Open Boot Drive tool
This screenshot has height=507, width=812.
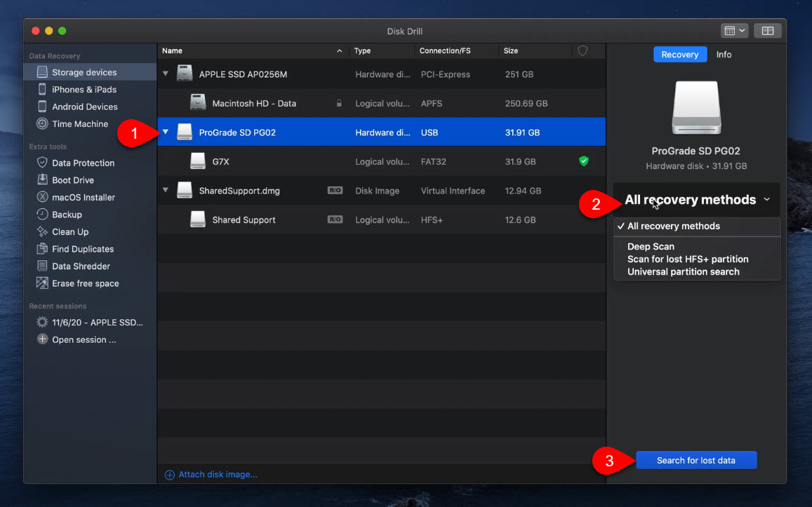72,180
